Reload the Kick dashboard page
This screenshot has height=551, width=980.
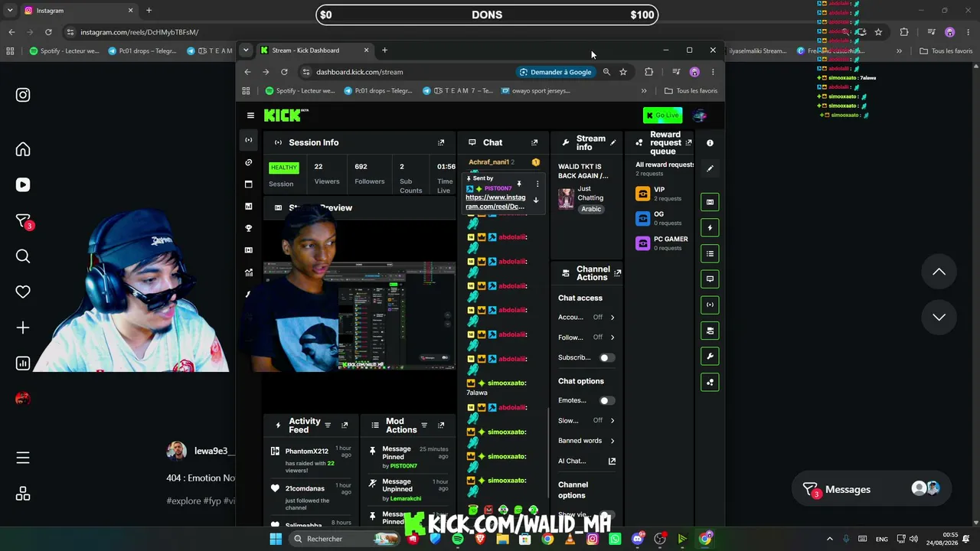click(x=284, y=72)
